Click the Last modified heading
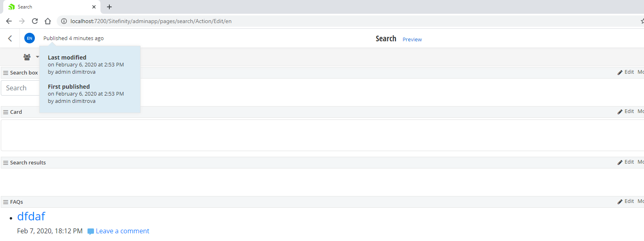The height and width of the screenshot is (241, 644). point(67,58)
